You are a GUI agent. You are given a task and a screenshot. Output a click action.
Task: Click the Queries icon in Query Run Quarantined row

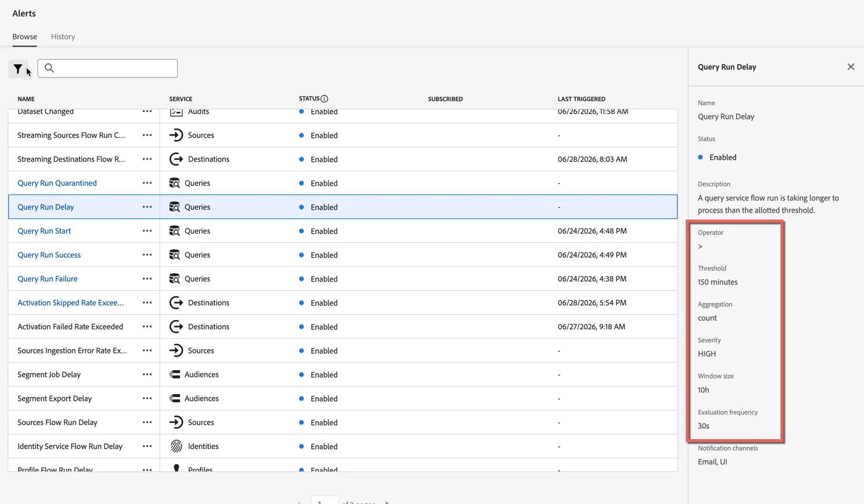(174, 183)
